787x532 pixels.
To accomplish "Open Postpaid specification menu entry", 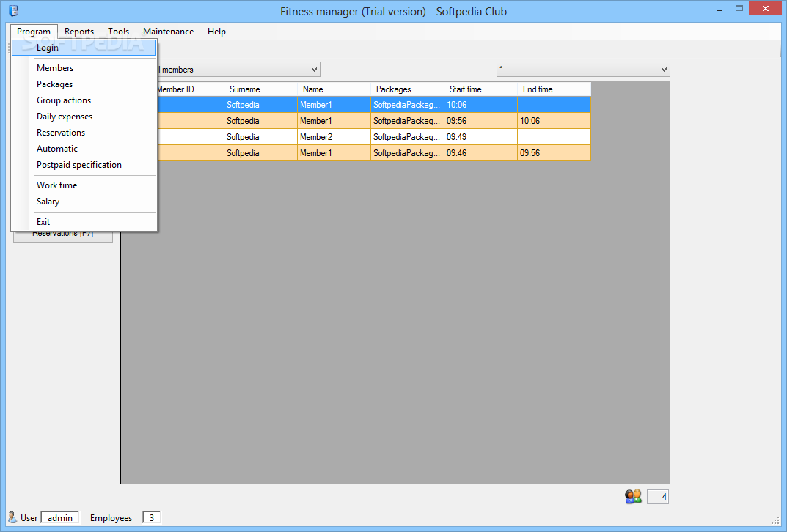I will coord(84,164).
